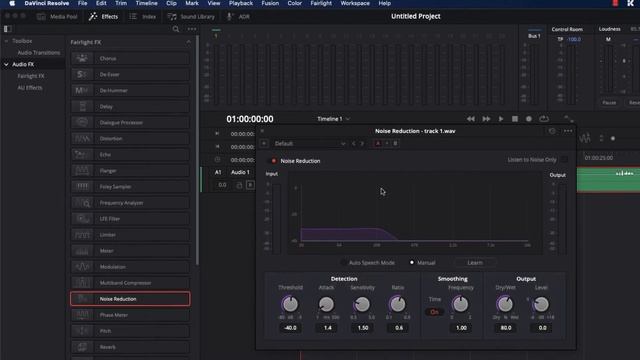The height and width of the screenshot is (360, 640).
Task: Open the Index panel
Action: 142,17
